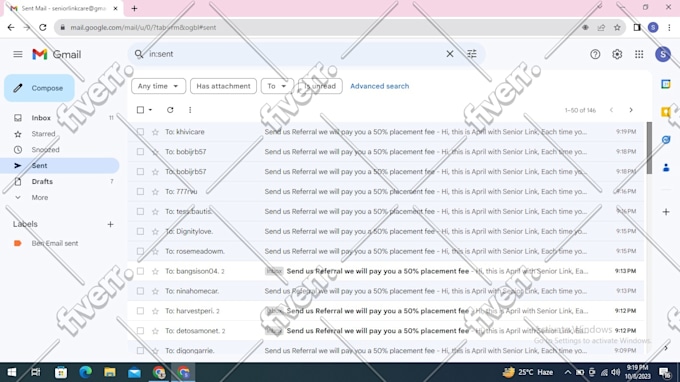
Task: Open Gmail Support help icon
Action: [x=595, y=54]
